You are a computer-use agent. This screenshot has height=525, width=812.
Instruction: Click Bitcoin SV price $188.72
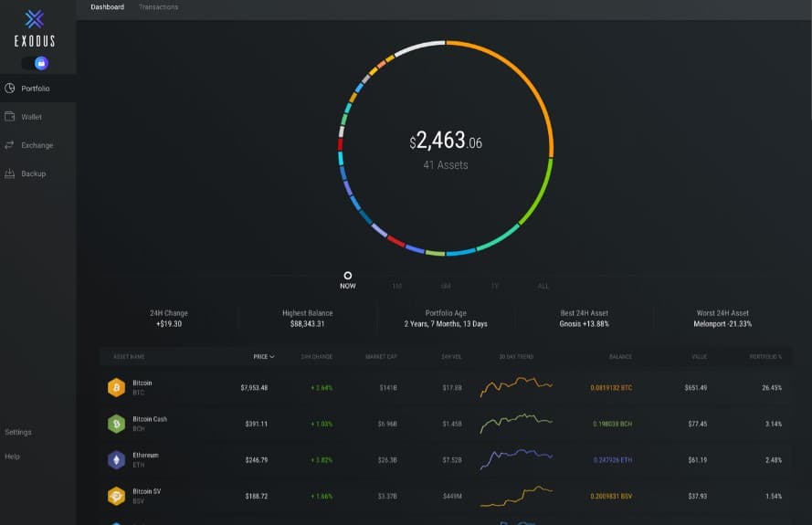coord(257,497)
